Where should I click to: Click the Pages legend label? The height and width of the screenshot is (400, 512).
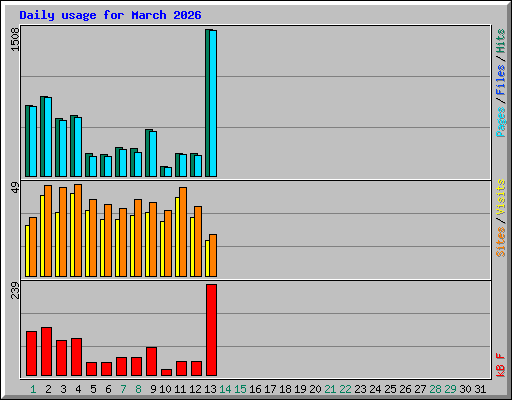tap(500, 122)
